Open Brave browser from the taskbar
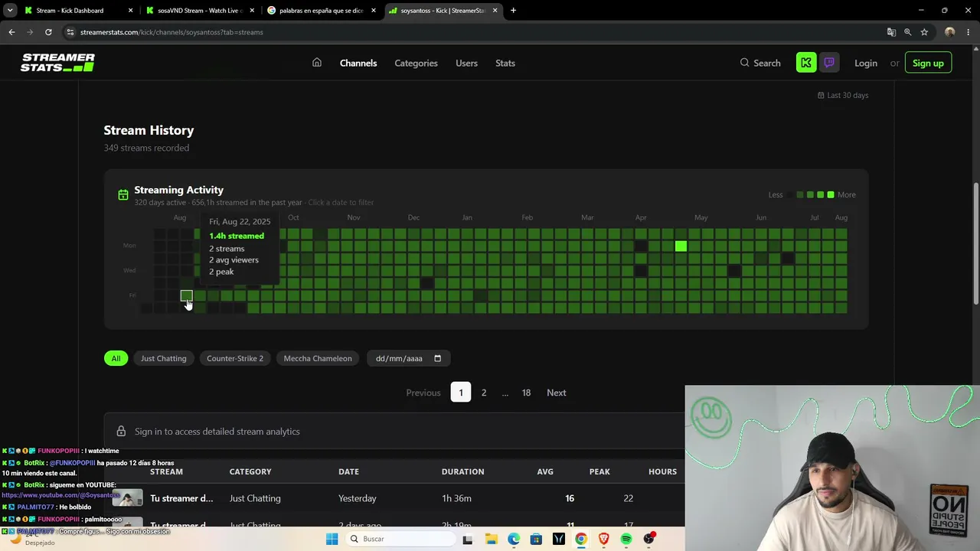 point(603,539)
